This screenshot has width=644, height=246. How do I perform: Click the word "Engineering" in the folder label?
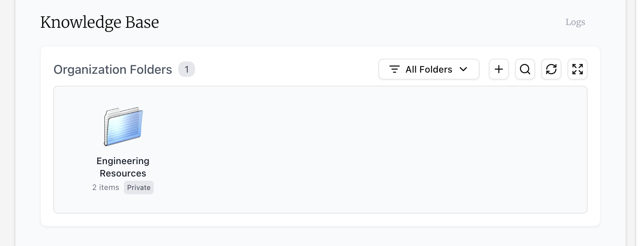(123, 161)
